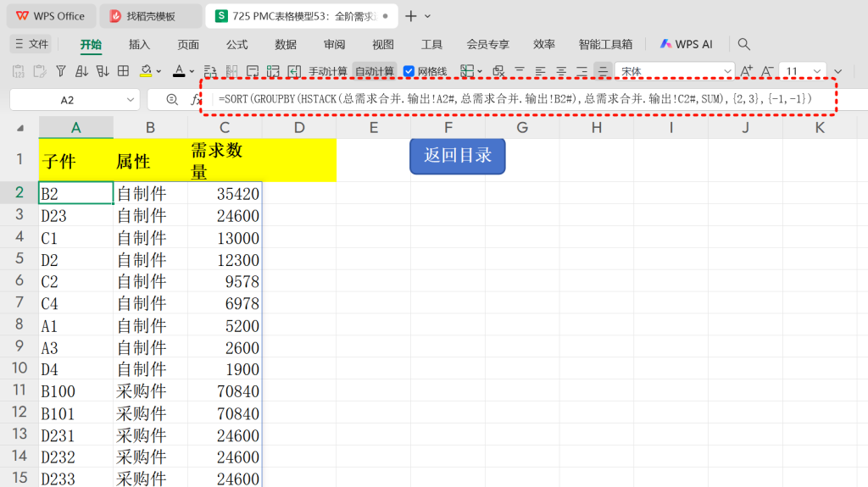Select column C header
Viewport: 868px width, 487px height.
point(225,128)
